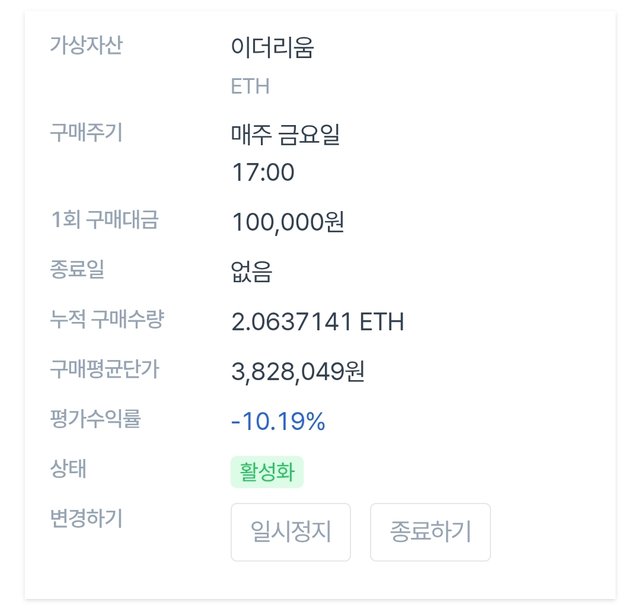Click the 일시정지 pause button

tap(291, 532)
